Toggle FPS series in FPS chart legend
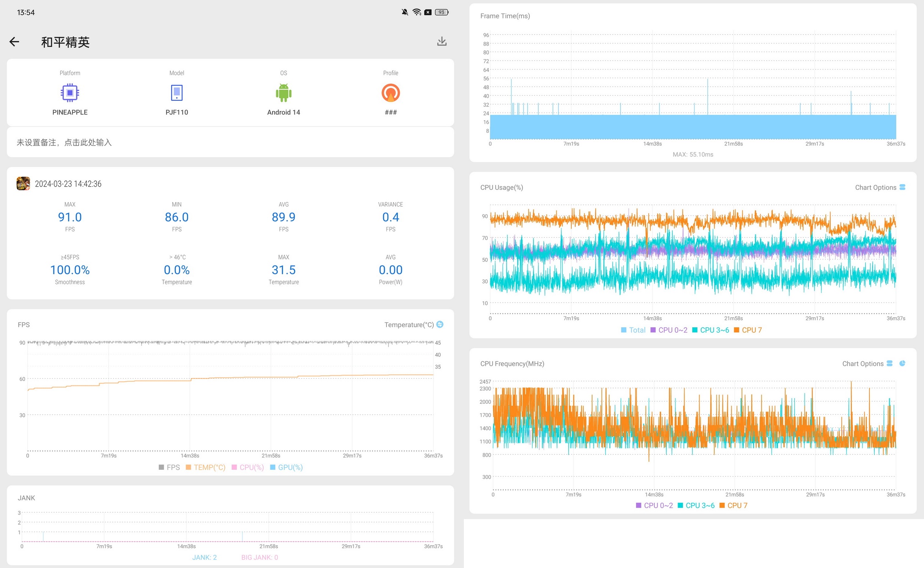Screen dimensions: 924x568 click(x=169, y=467)
